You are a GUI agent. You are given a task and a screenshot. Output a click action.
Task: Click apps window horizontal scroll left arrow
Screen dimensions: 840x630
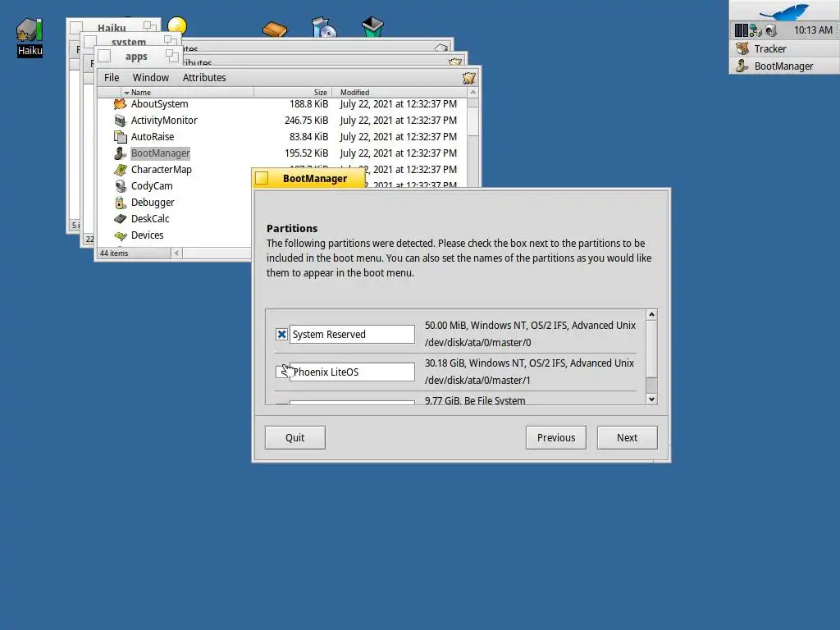[176, 253]
